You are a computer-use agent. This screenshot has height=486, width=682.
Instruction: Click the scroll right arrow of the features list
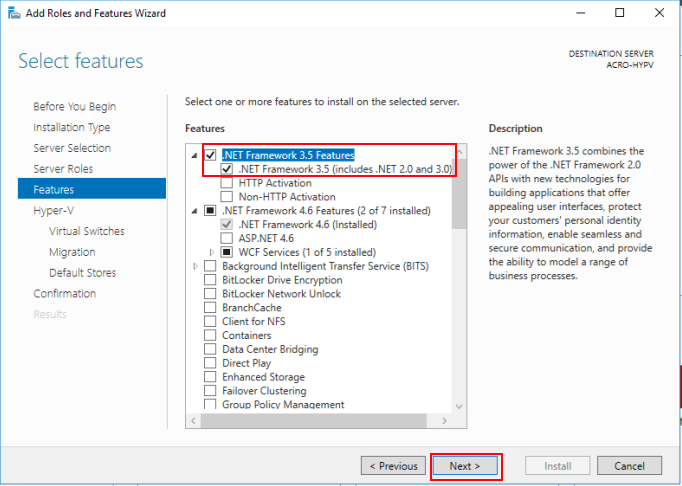[444, 421]
